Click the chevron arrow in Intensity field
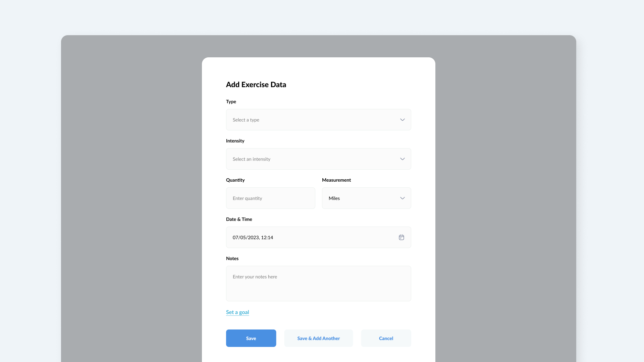This screenshot has width=644, height=362. click(402, 159)
